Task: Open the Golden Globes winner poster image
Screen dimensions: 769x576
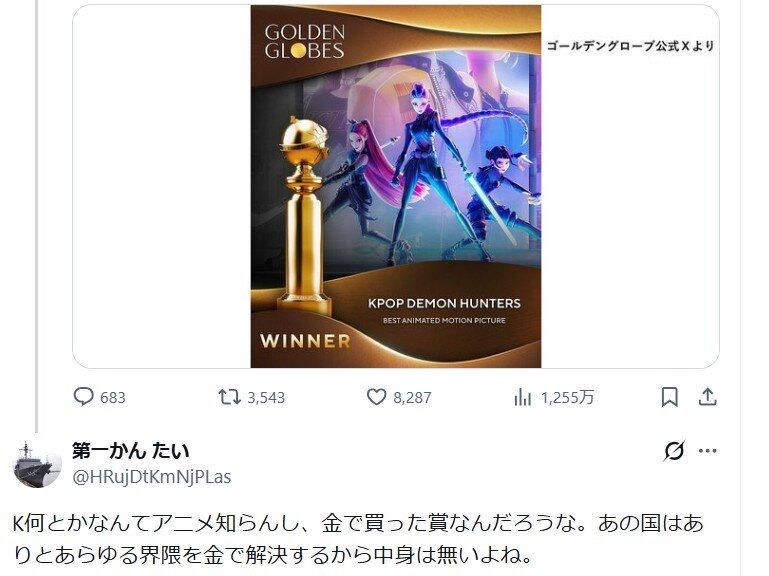Action: pos(396,186)
